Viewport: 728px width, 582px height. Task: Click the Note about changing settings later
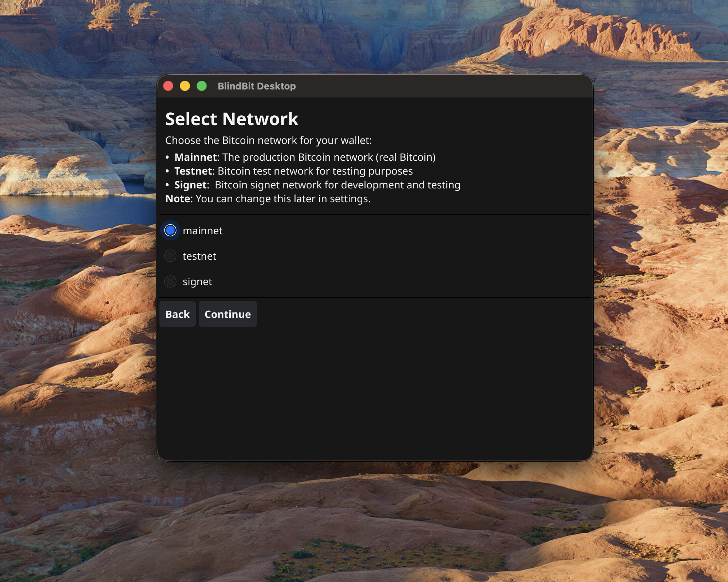click(268, 199)
